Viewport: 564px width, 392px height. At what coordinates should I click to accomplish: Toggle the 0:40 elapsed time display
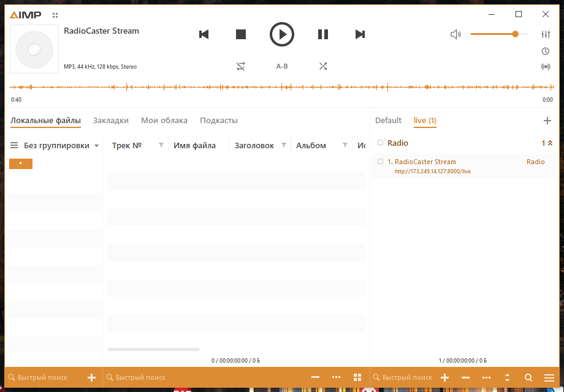coord(16,99)
